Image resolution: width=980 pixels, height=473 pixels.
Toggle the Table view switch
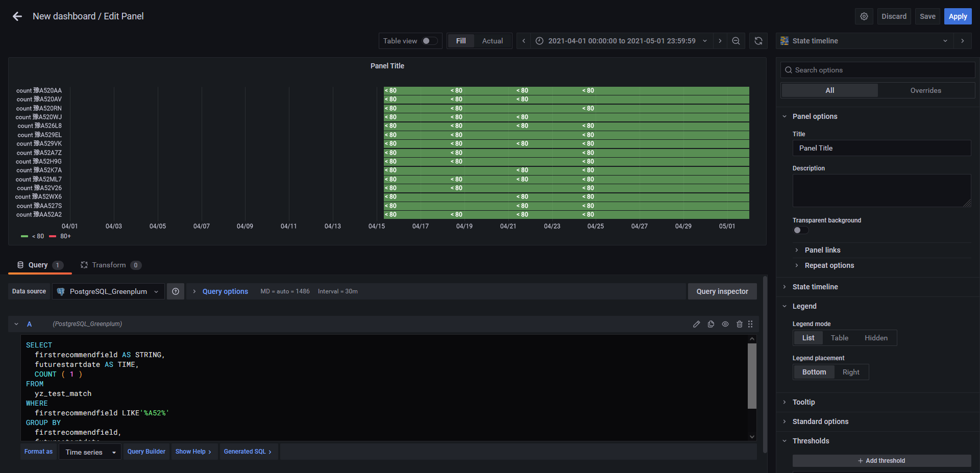pyautogui.click(x=430, y=41)
